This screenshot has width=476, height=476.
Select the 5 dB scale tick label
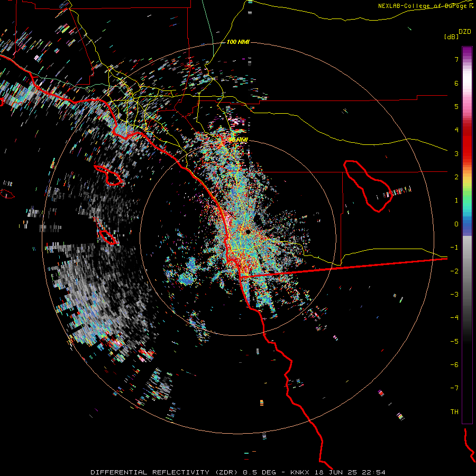(x=456, y=106)
